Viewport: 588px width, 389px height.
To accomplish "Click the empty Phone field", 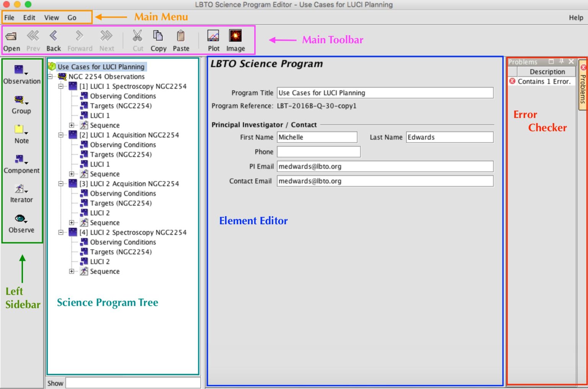I will pos(318,152).
